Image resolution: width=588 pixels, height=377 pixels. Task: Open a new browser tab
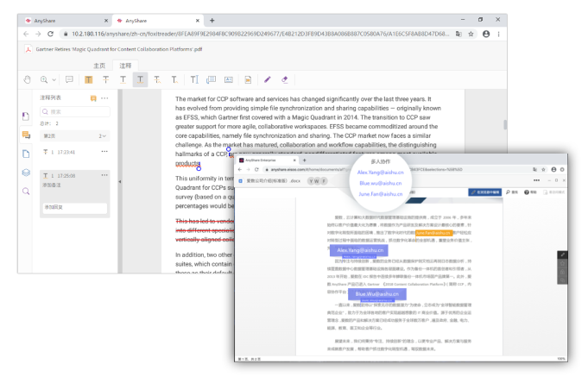pyautogui.click(x=212, y=20)
